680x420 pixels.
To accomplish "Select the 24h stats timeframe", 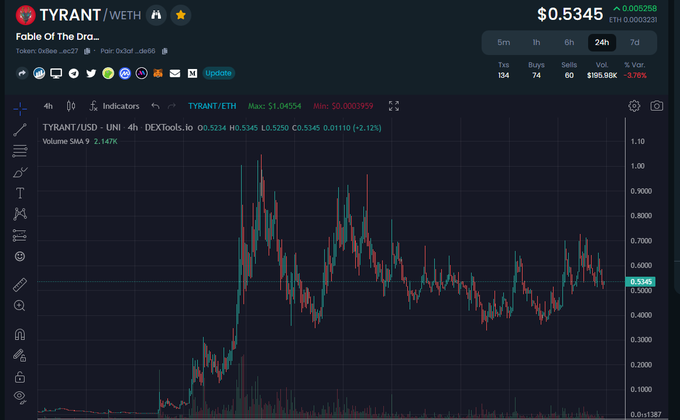I will [x=602, y=43].
